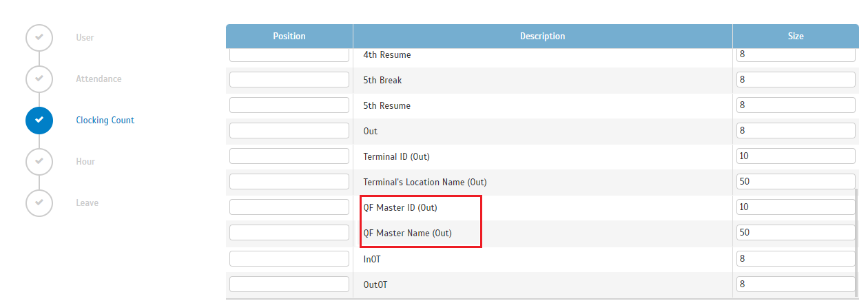Click the Size field for QF Master Name (Out)

(x=796, y=233)
